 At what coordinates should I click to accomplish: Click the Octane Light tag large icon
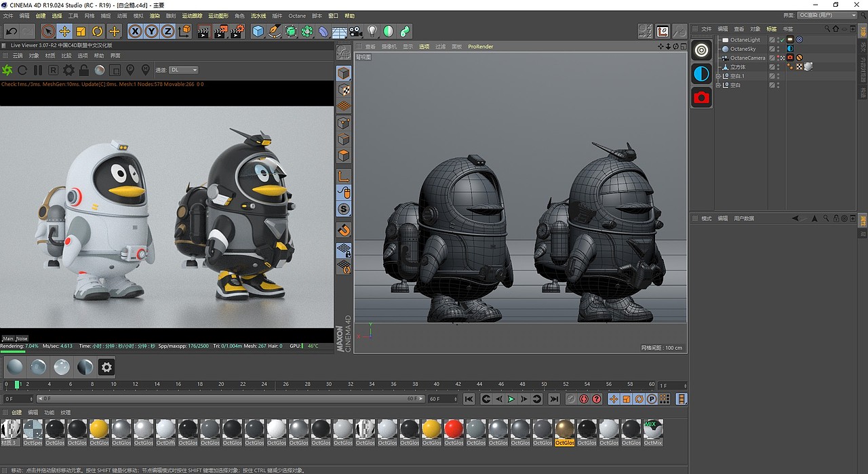coord(702,50)
